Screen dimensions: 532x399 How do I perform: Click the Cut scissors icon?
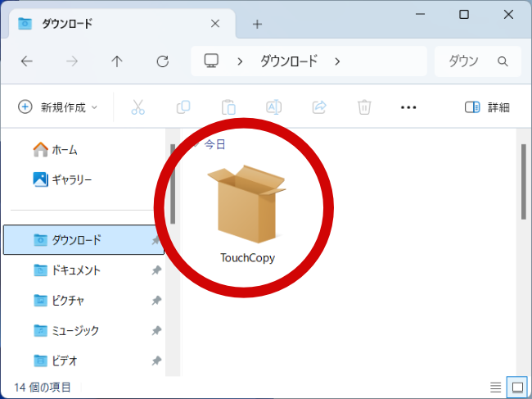[x=138, y=107]
